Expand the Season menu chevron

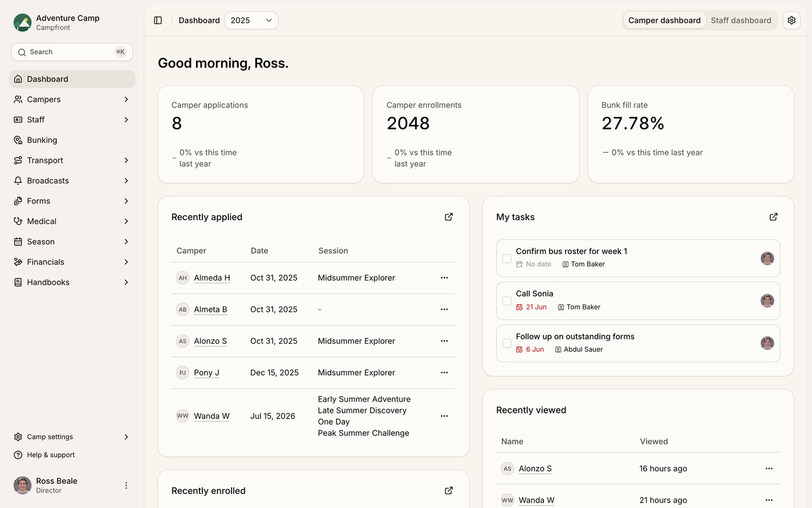[126, 242]
